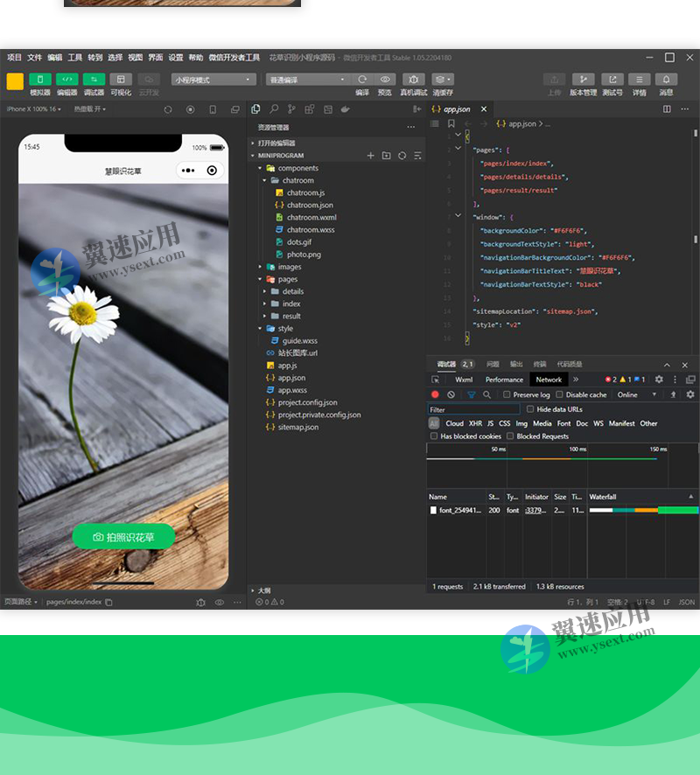700x775 pixels.
Task: Select the XHR request filter
Action: (475, 423)
